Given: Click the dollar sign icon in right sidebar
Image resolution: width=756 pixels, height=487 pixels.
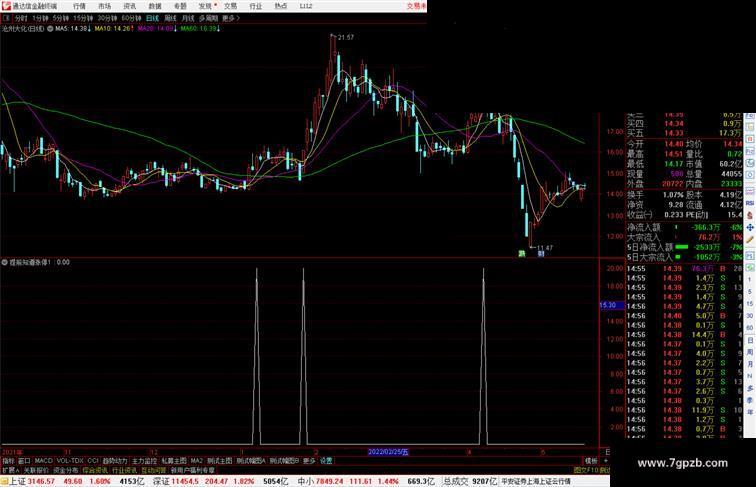Looking at the screenshot, I should tap(750, 215).
